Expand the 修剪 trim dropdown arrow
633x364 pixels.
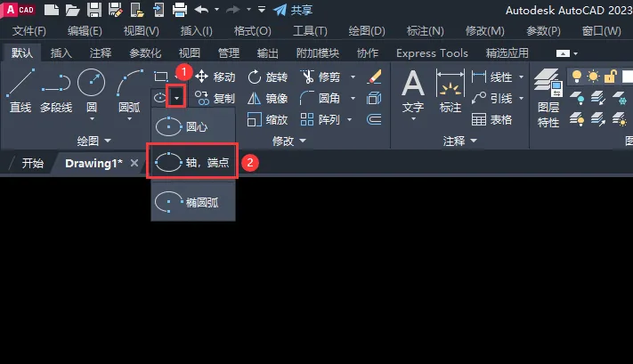353,77
